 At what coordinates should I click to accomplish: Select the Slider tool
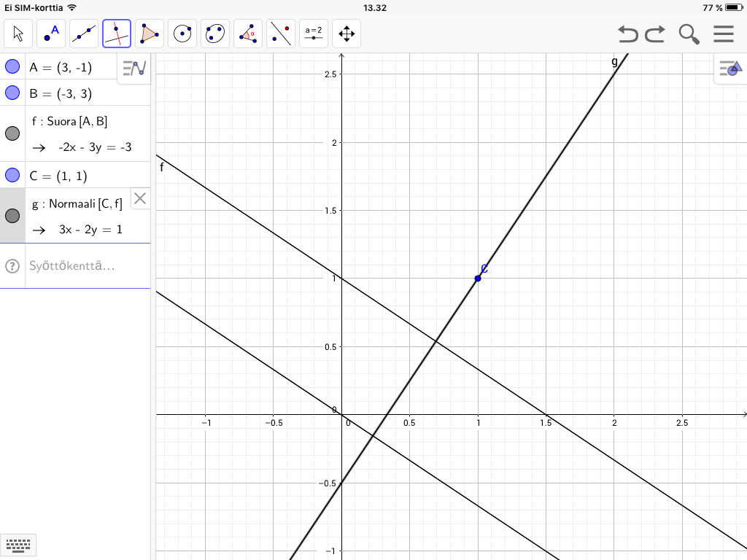coord(314,33)
